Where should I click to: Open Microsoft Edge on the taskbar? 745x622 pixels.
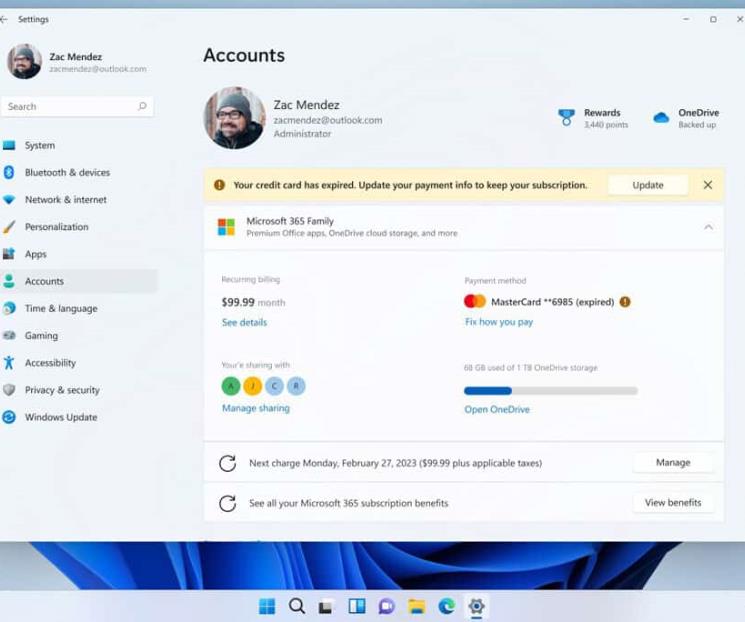point(447,606)
